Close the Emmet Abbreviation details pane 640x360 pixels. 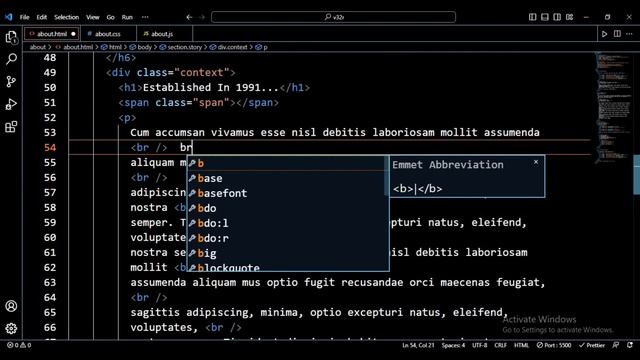click(x=536, y=162)
